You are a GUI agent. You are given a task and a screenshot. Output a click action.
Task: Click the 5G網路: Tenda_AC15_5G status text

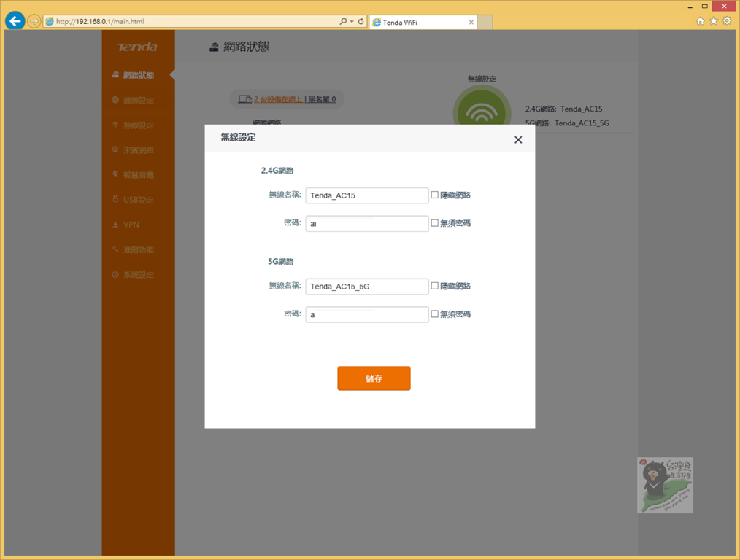[x=567, y=122]
